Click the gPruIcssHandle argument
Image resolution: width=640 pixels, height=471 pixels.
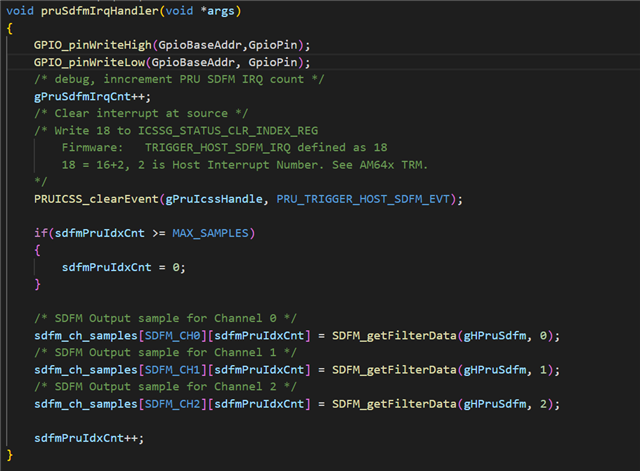point(214,199)
